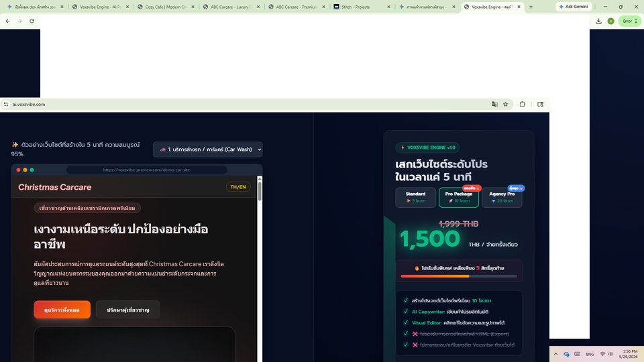Click the Christmas Carcare logo
This screenshot has width=644, height=362.
(x=54, y=187)
